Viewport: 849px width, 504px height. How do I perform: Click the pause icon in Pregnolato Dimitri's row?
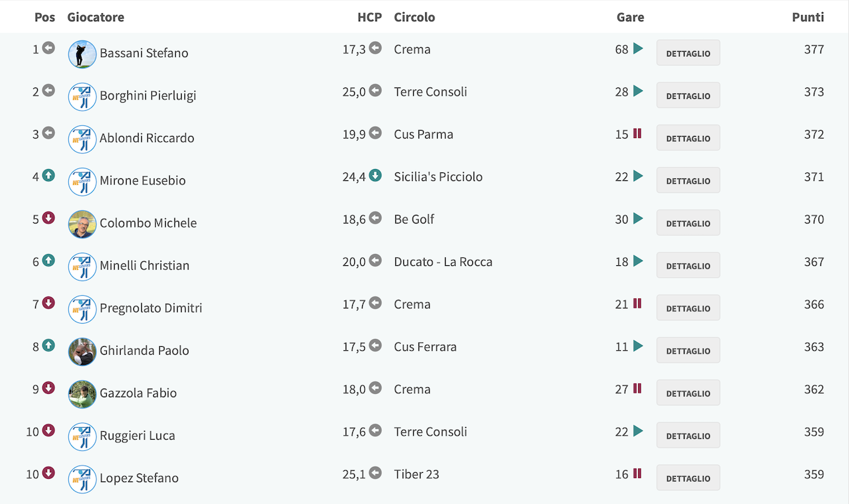pyautogui.click(x=637, y=303)
